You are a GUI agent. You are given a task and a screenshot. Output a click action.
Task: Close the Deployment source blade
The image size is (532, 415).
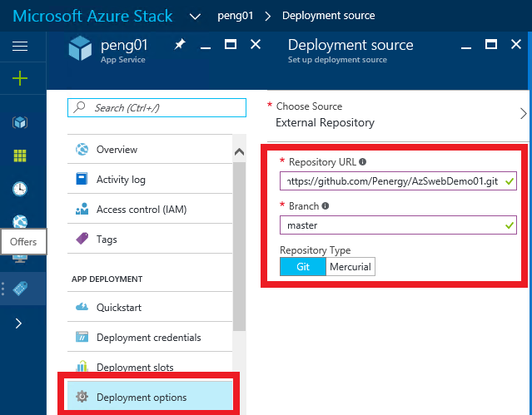(516, 44)
